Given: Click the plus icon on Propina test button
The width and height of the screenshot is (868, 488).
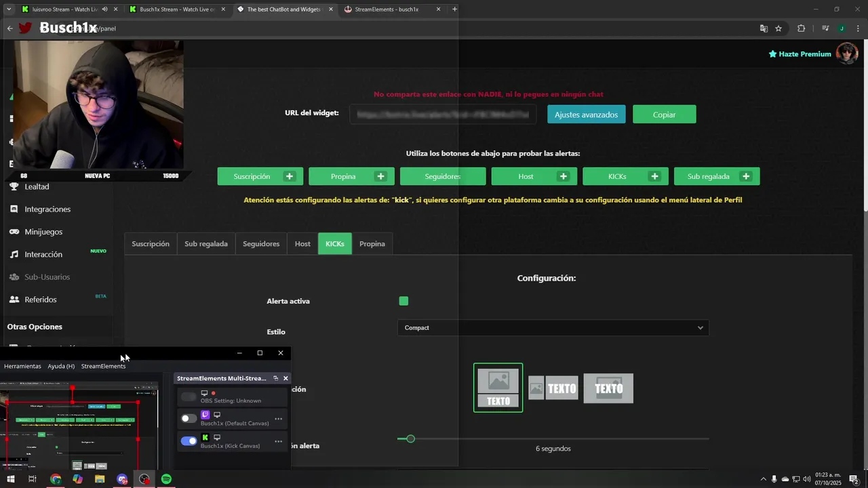Looking at the screenshot, I should (381, 176).
